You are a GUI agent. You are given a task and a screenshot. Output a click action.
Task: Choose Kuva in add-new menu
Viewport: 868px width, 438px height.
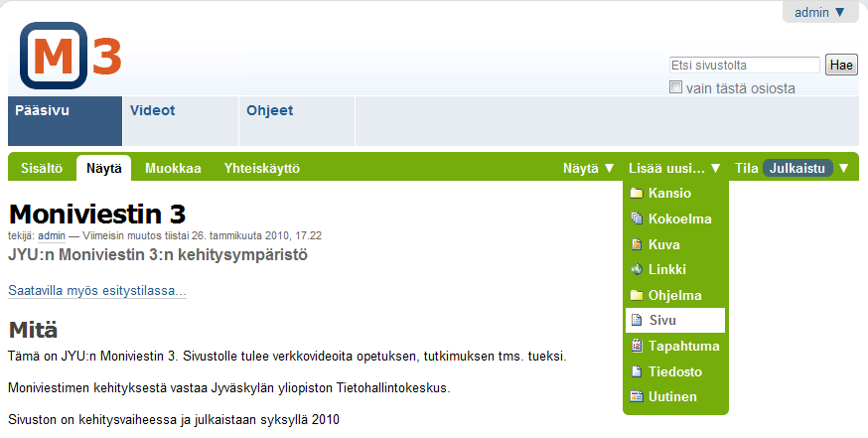[674, 244]
